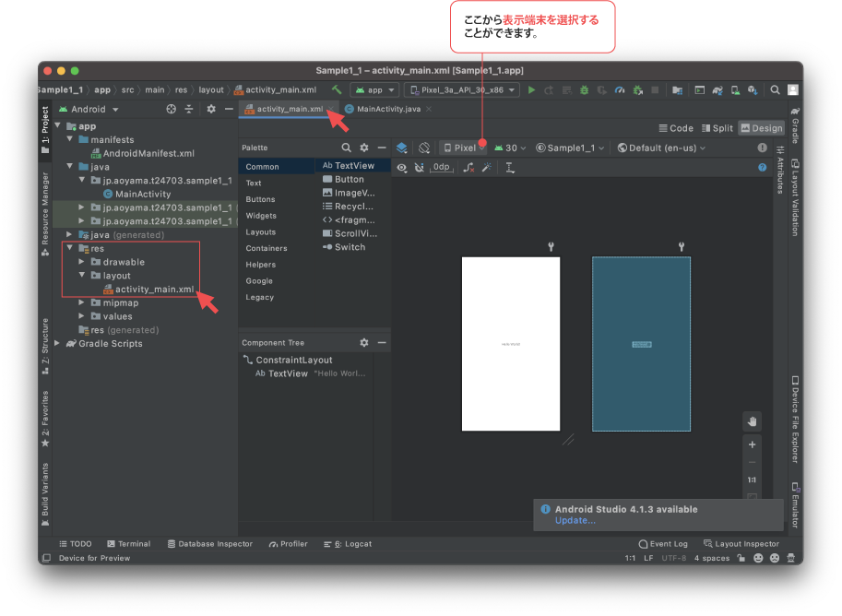Image resolution: width=842 pixels, height=616 pixels.
Task: Click the locate target icon in Project panel
Action: [x=172, y=109]
